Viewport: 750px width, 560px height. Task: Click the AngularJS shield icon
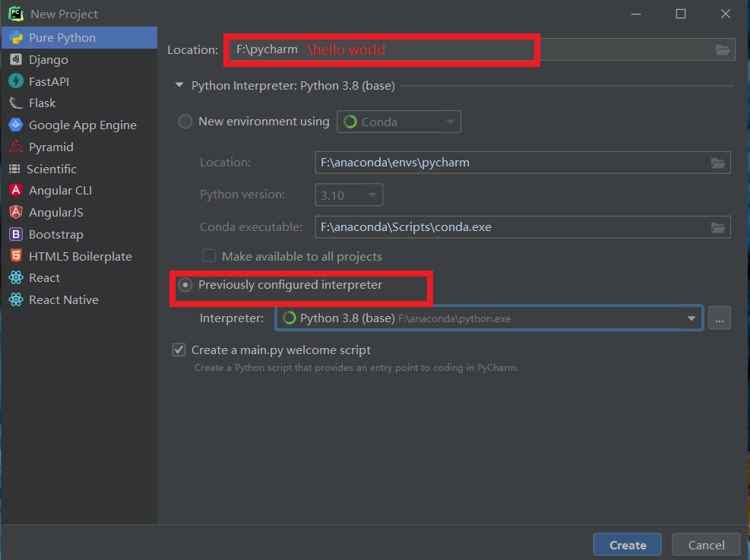coord(16,212)
